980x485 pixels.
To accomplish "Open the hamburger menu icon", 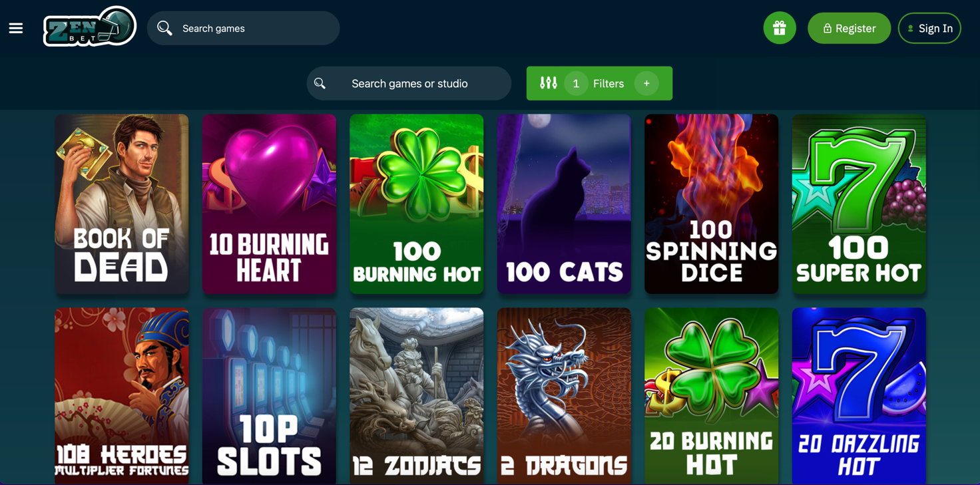I will coord(16,28).
